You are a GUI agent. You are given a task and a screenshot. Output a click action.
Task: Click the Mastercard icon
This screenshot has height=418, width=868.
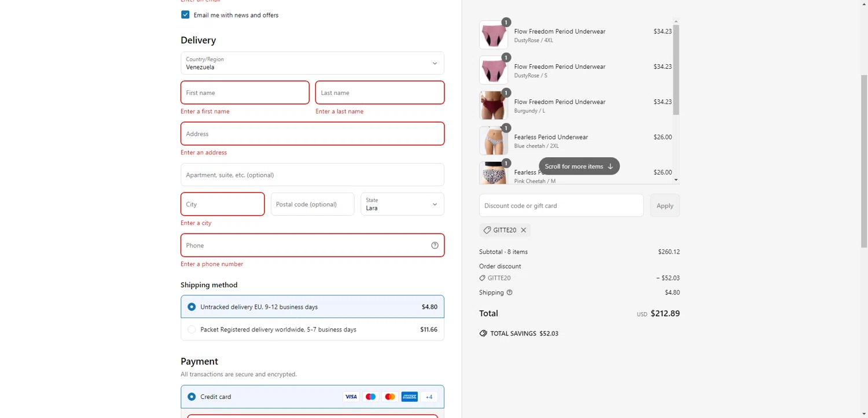[390, 397]
